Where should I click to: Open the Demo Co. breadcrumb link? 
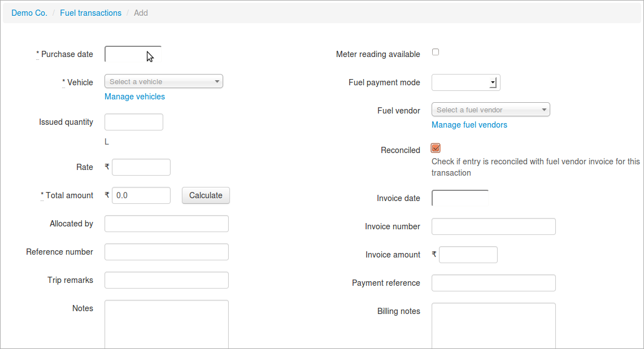tap(29, 13)
